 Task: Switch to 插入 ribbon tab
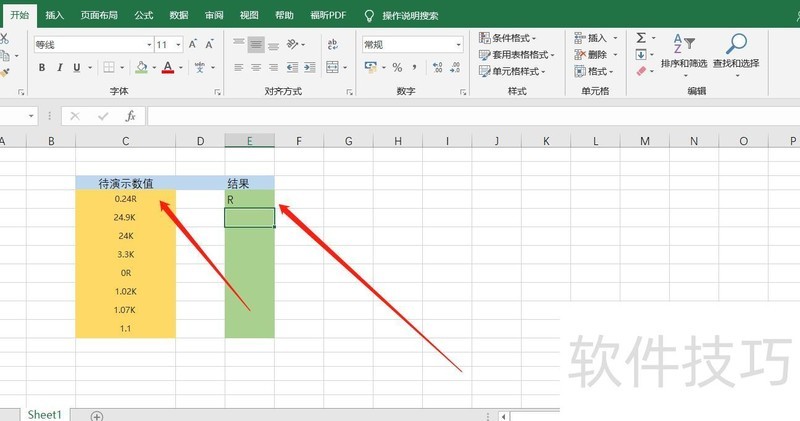pos(55,15)
